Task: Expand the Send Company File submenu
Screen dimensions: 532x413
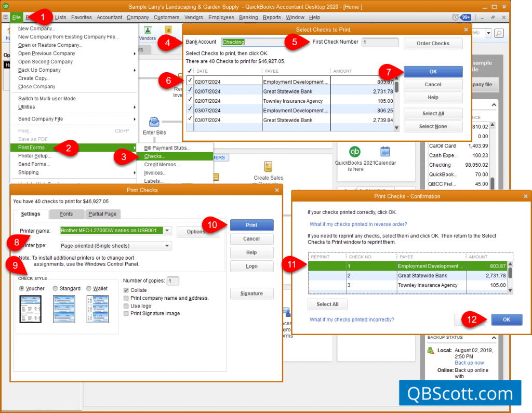Action: tap(135, 119)
